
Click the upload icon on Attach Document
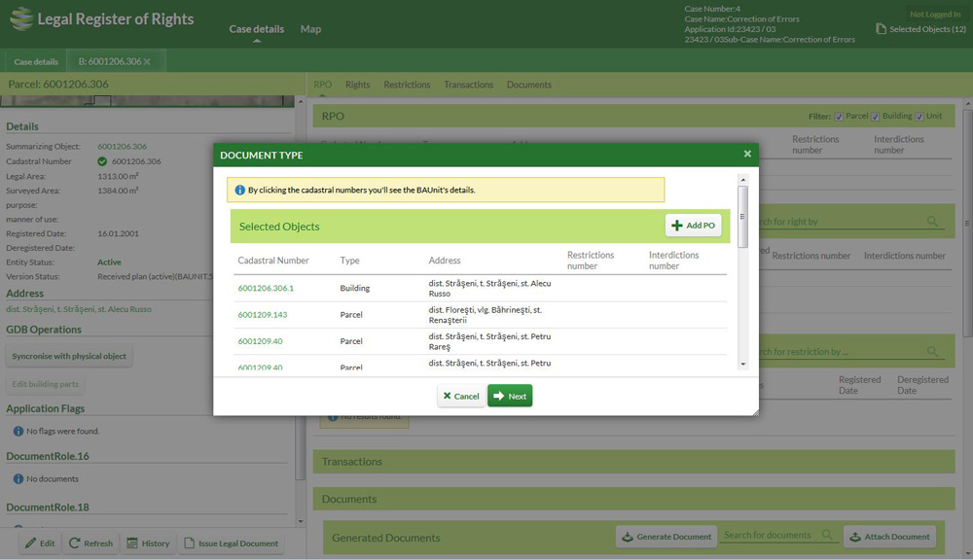click(855, 537)
